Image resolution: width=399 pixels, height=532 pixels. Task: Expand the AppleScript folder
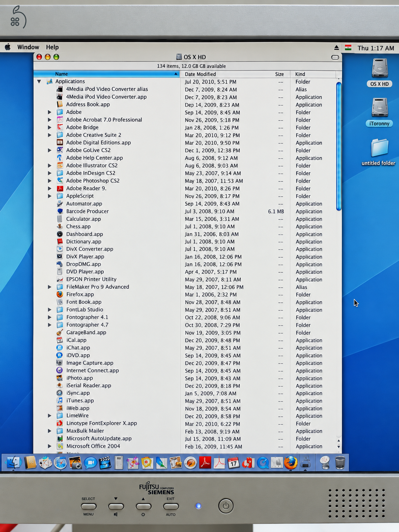[50, 196]
